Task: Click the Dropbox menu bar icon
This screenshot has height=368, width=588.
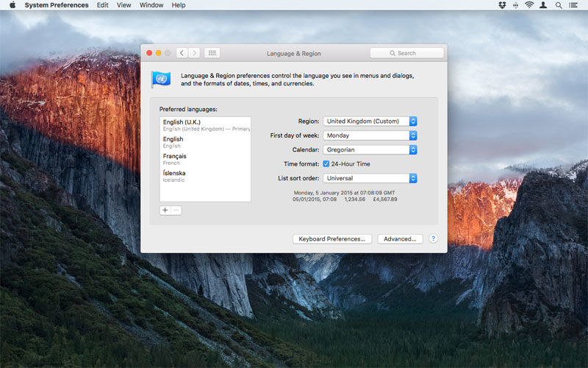Action: [502, 5]
